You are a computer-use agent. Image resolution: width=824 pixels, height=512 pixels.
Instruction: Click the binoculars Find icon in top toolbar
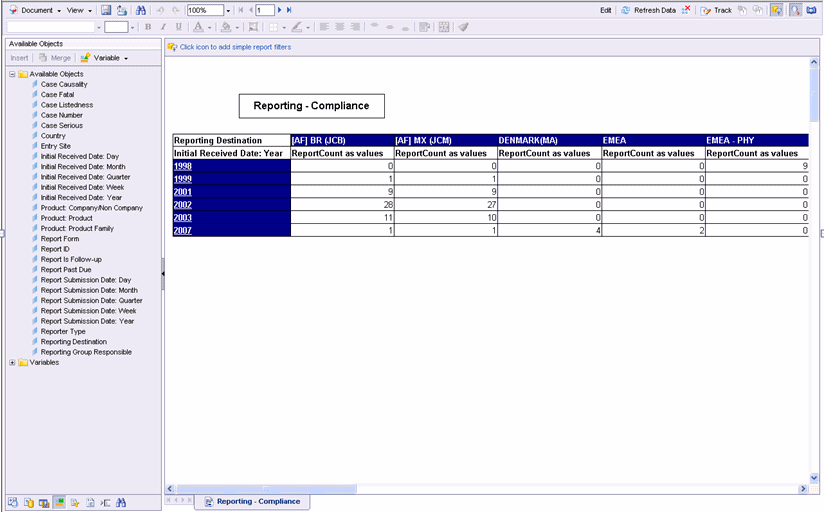[x=141, y=10]
